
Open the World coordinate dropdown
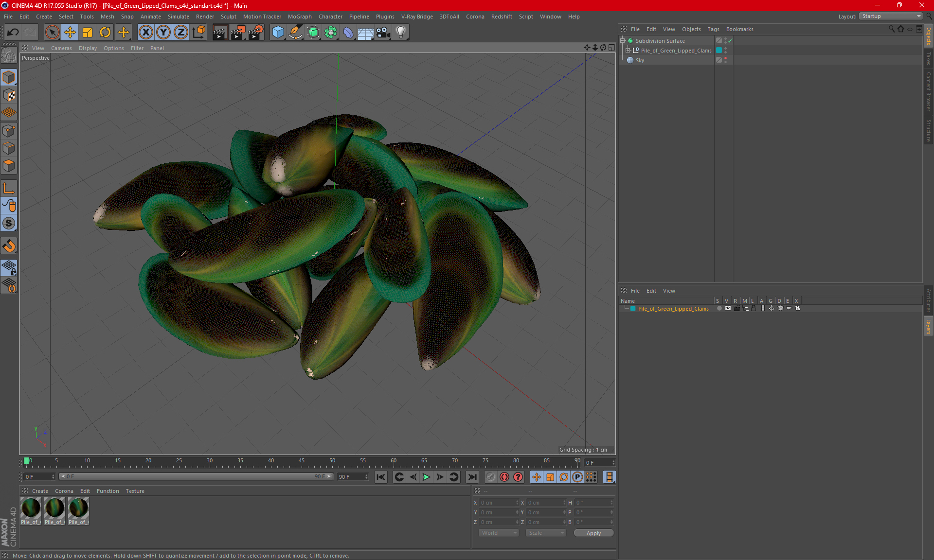499,533
